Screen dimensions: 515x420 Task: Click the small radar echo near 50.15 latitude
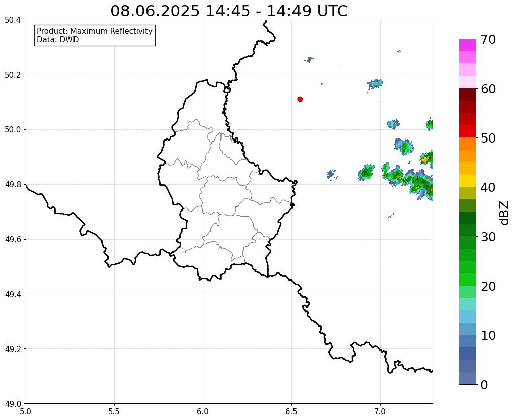pyautogui.click(x=375, y=83)
